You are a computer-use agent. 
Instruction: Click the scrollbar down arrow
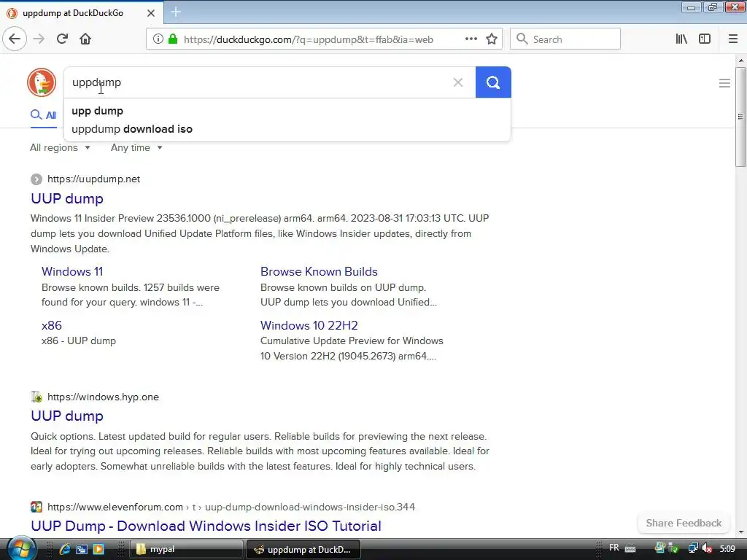tap(741, 532)
